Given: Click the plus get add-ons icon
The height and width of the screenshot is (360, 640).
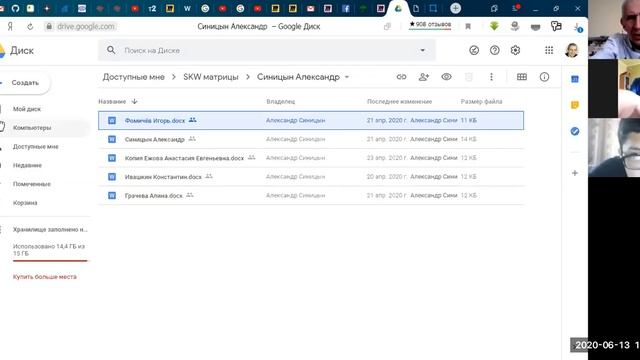Looking at the screenshot, I should [x=575, y=173].
